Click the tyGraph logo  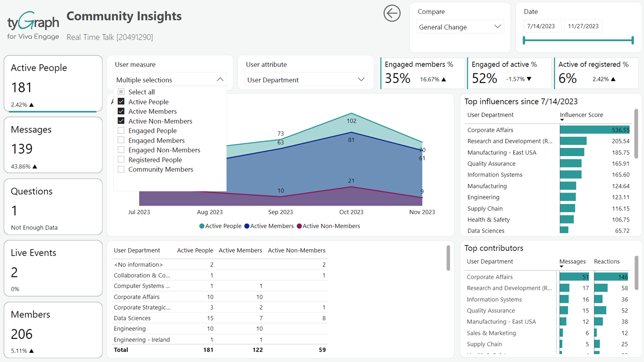click(33, 26)
